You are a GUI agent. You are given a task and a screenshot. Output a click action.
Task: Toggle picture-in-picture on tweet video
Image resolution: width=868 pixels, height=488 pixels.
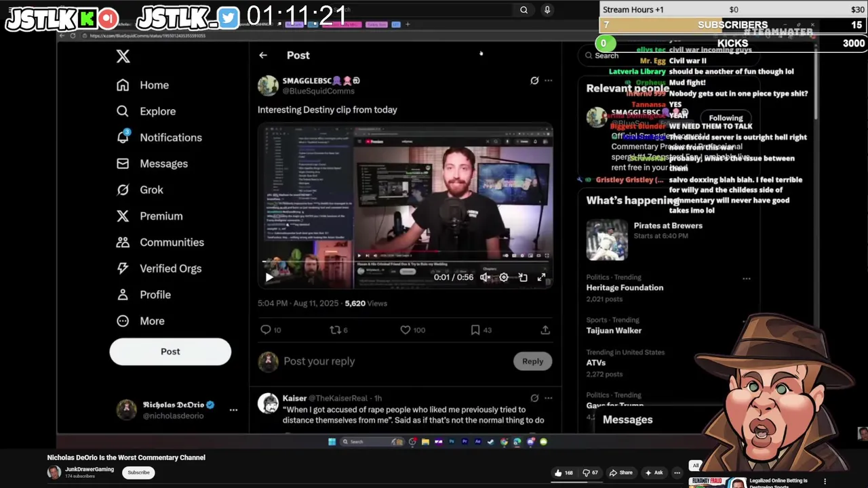pos(523,277)
